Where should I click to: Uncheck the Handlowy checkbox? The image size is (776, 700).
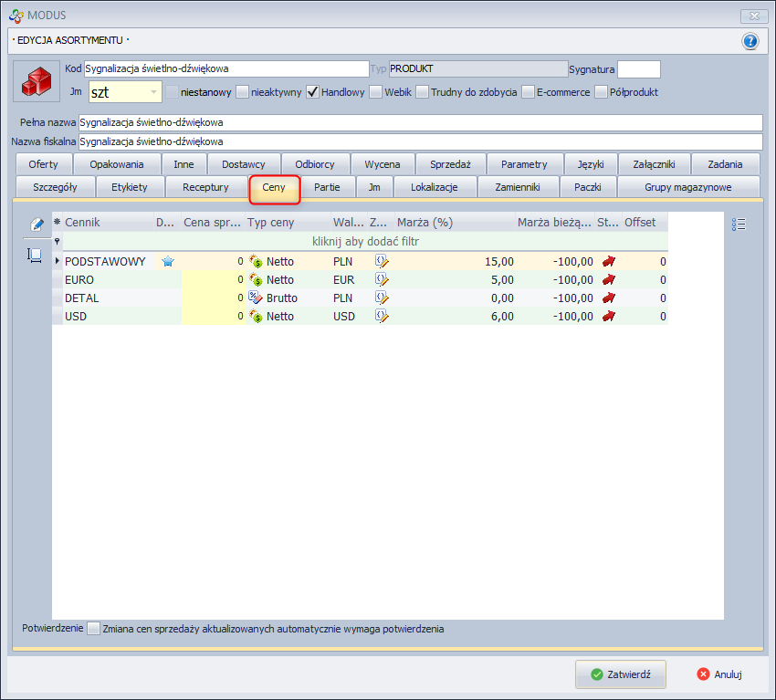[312, 91]
